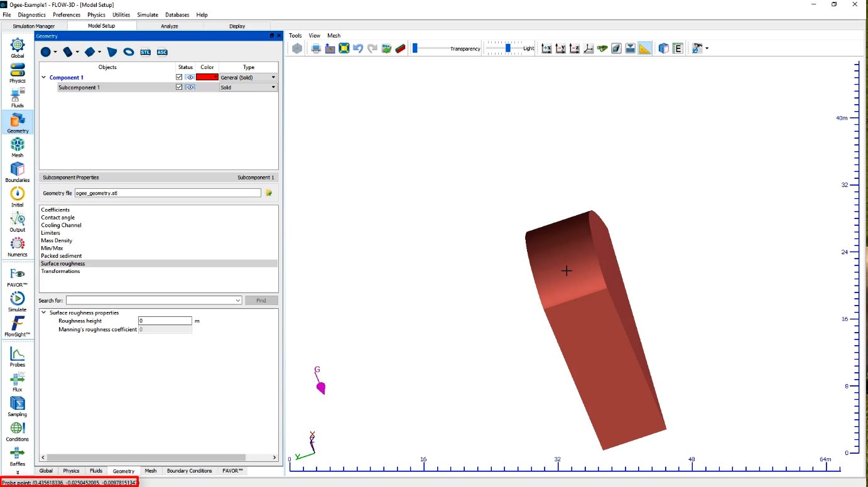Click the undo arrow in viewport toolbar
Screen dimensions: 868x487
[358, 48]
